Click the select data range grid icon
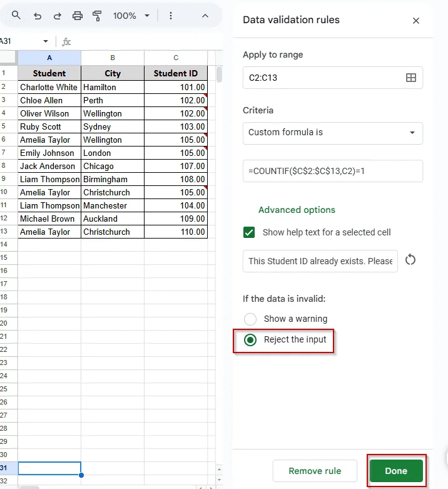Image resolution: width=448 pixels, height=489 pixels. 411,78
